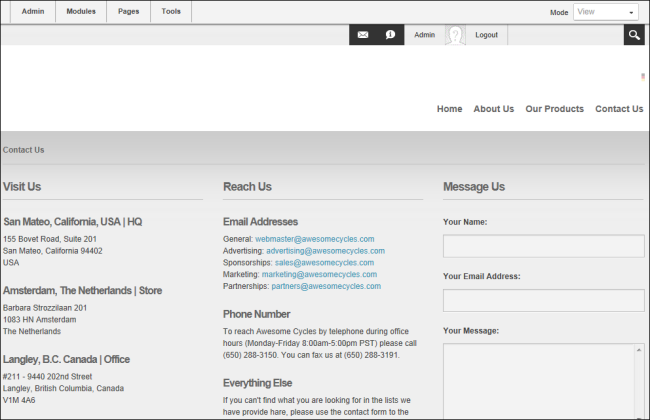This screenshot has width=650, height=420.
Task: Click inside the Your Message textarea
Action: (x=538, y=381)
